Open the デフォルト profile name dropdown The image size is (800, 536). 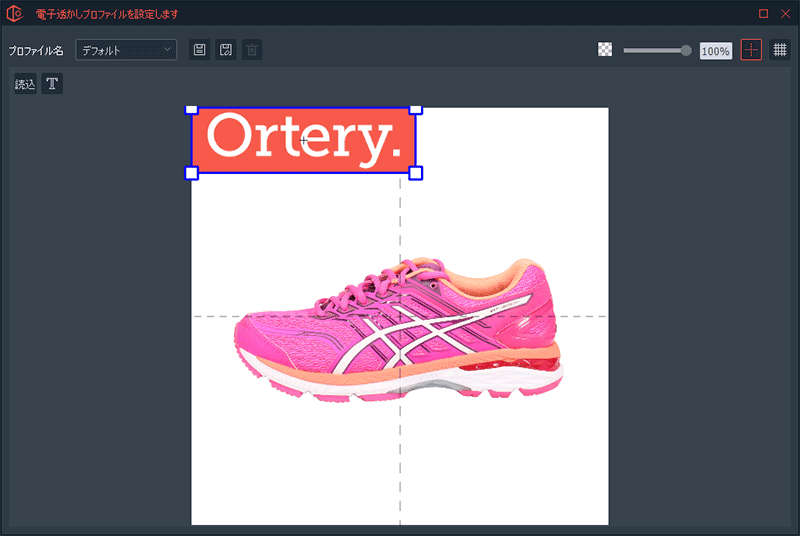coord(126,50)
